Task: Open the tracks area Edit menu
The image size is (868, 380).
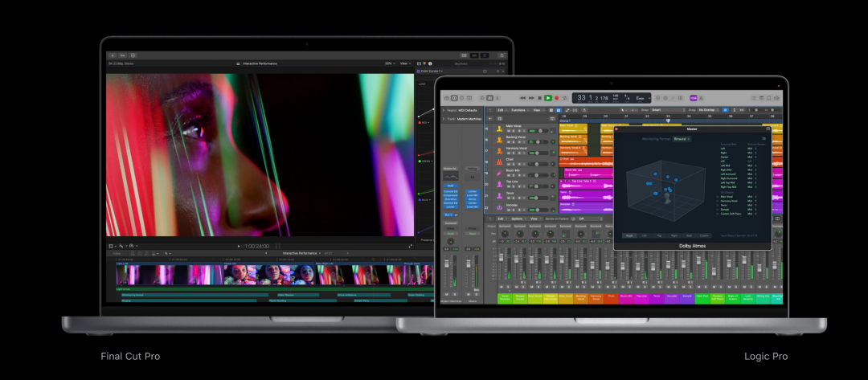Action: click(x=502, y=110)
